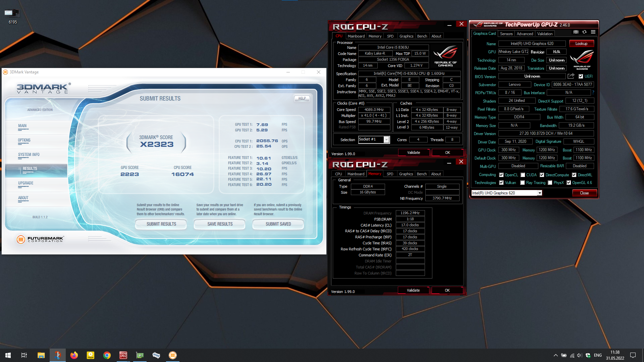Launch Firefox from the taskbar
Screen dimensions: 644x362
point(74,355)
